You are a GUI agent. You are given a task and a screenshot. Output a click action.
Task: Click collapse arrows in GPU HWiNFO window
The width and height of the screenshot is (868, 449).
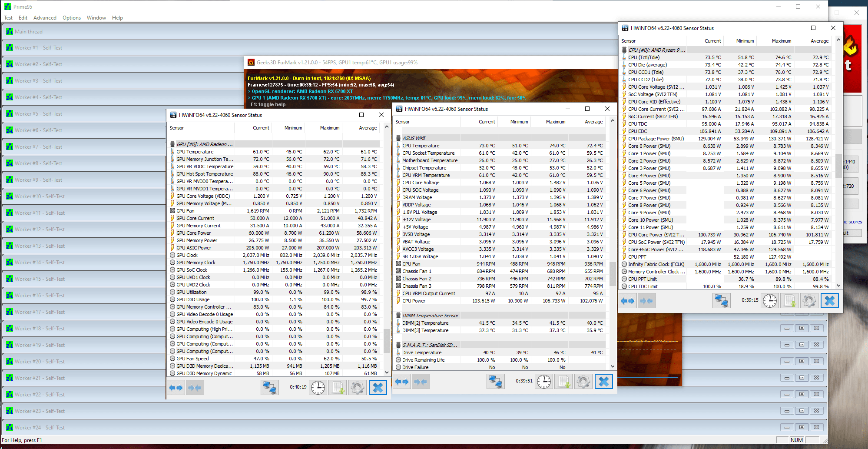tap(195, 387)
